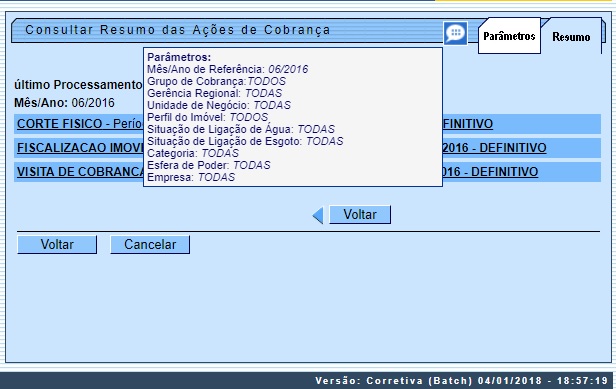The height and width of the screenshot is (389, 616).
Task: Click the Esfera de Poder TODAS line
Action: click(209, 165)
